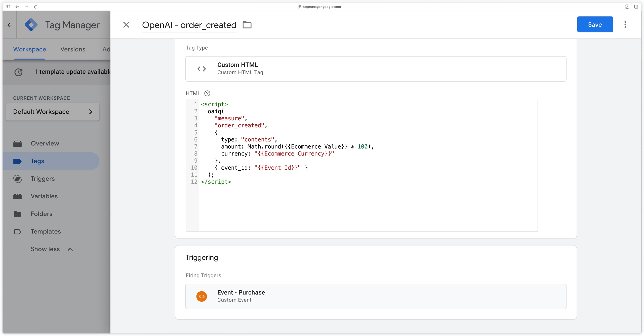Open the Custom HTML tag type selector

tap(376, 69)
